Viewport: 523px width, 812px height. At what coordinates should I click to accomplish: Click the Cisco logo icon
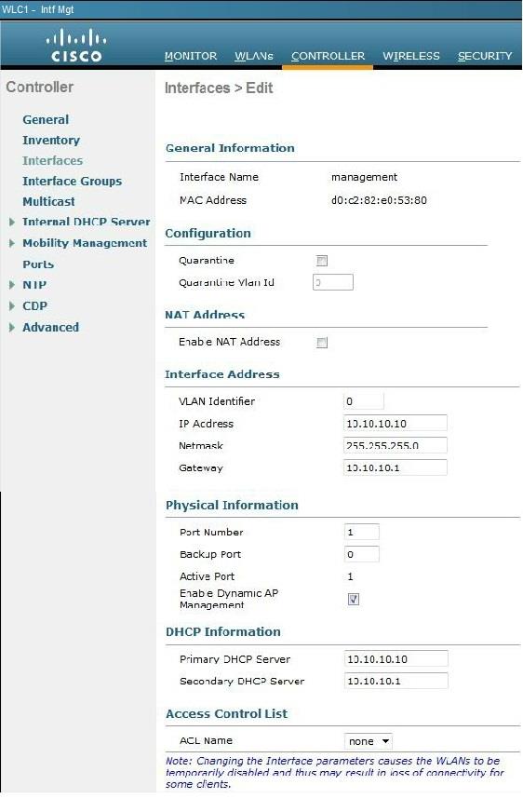coord(76,46)
